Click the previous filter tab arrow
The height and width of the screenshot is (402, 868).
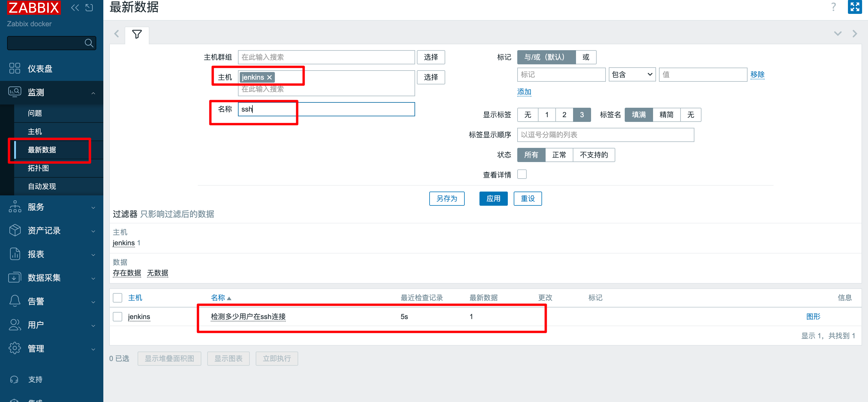[117, 34]
